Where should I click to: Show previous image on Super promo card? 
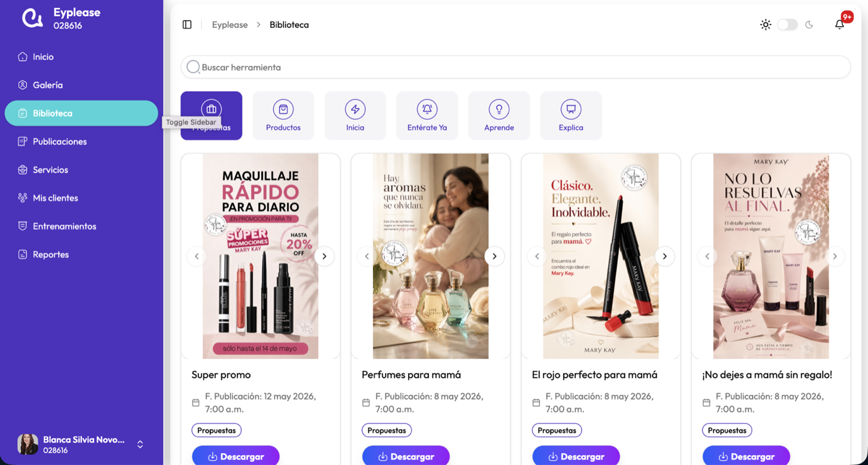(x=197, y=256)
